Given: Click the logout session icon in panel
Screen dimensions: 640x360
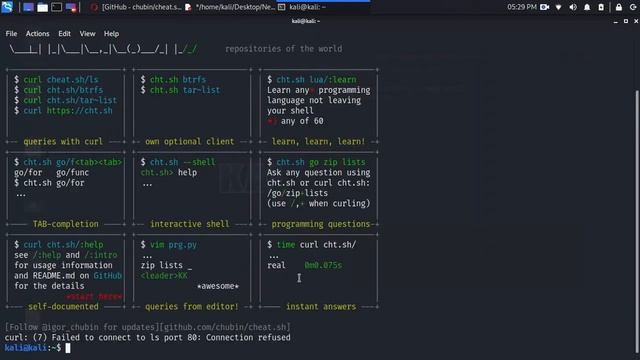Looking at the screenshot, I should (633, 7).
